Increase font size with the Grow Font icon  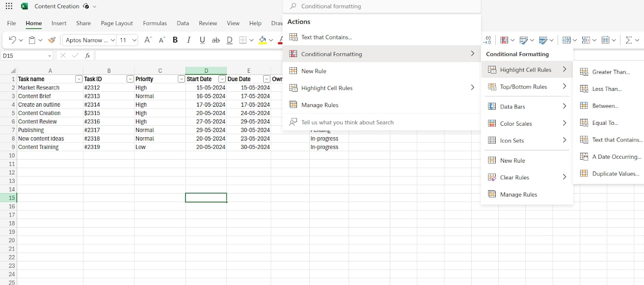click(148, 40)
